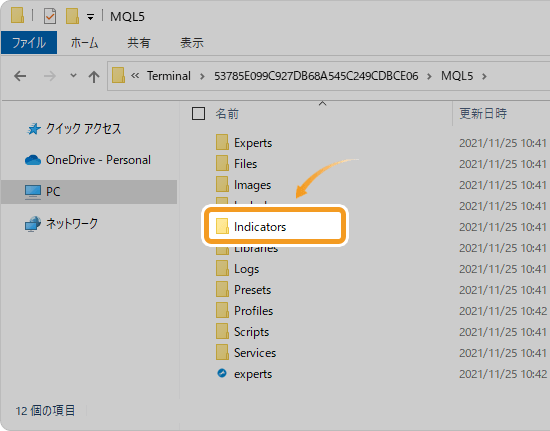The height and width of the screenshot is (431, 550).
Task: Click the PC monitor icon
Action: point(33,192)
